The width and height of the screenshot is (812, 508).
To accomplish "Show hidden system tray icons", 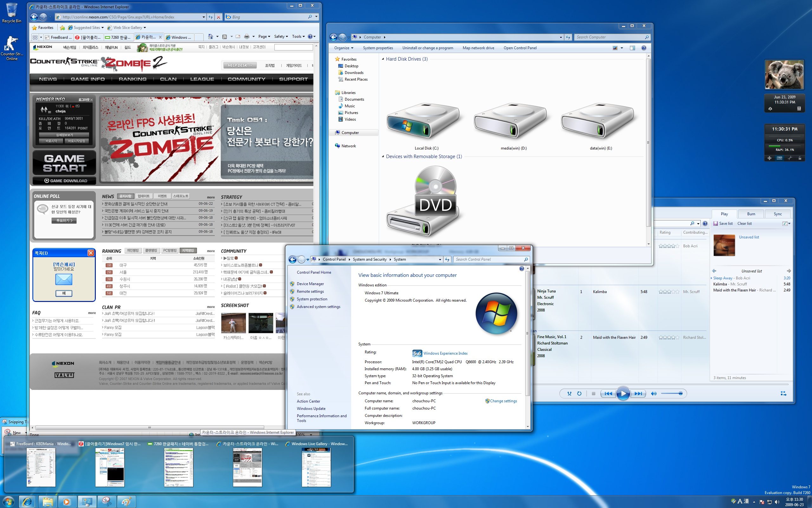I will click(x=754, y=502).
